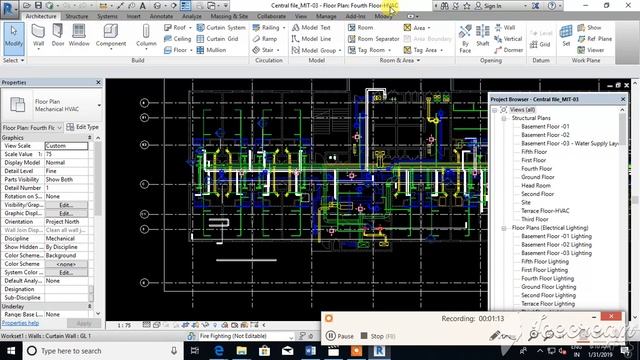Select Fourth Floor in Structural Plans
The image size is (640, 360).
536,169
